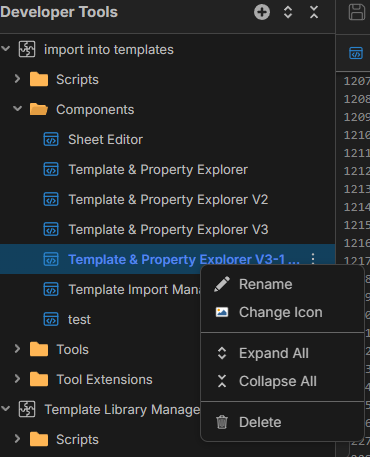Click the save disk icon

click(x=357, y=12)
